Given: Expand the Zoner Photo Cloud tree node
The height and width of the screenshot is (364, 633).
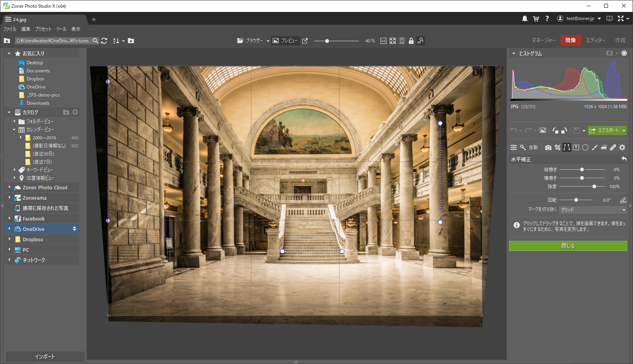Looking at the screenshot, I should tap(10, 187).
